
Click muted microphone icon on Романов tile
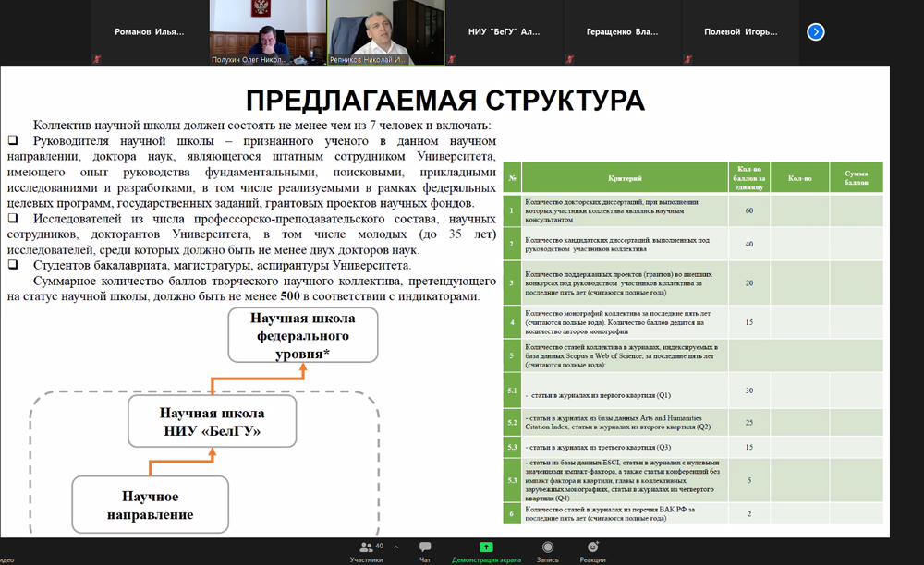pos(96,58)
